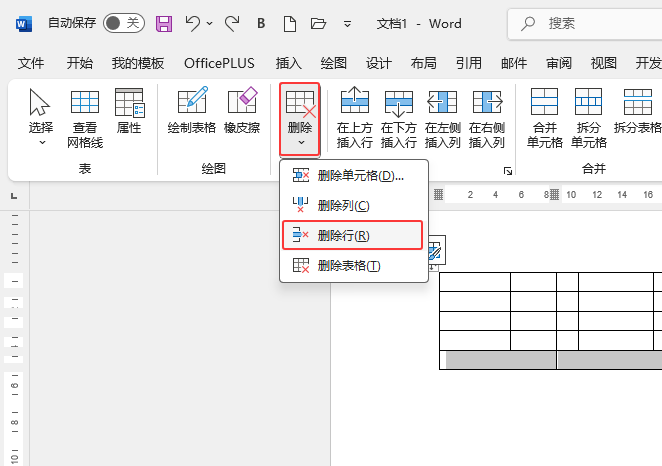Click the Undo arrow icon
The image size is (662, 466).
(x=193, y=23)
